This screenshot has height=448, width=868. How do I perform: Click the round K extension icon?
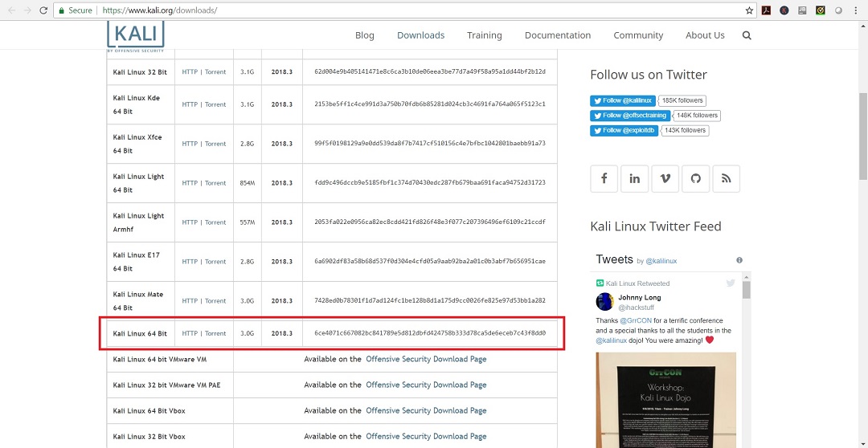tap(784, 10)
